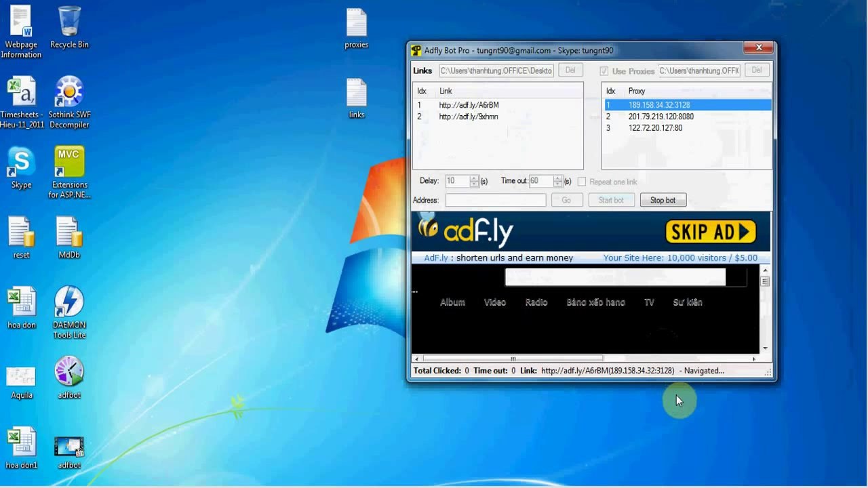Open the Recycle Bin icon
The image size is (868, 488).
tap(69, 27)
